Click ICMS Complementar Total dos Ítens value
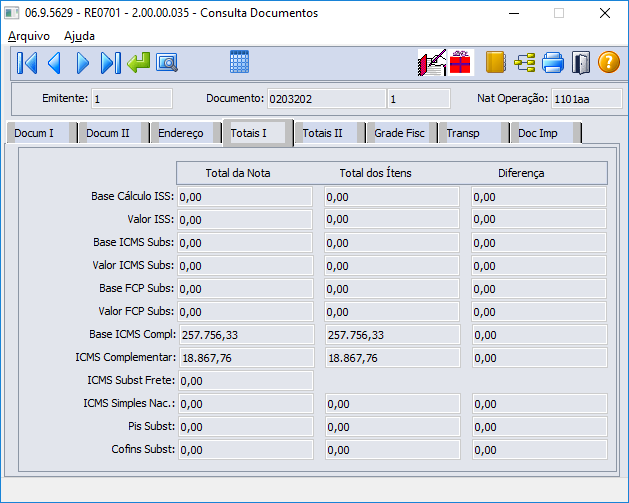The image size is (629, 503). click(393, 357)
